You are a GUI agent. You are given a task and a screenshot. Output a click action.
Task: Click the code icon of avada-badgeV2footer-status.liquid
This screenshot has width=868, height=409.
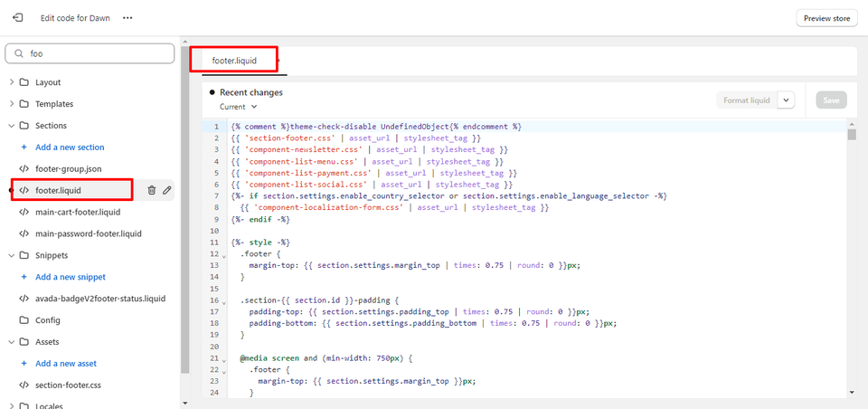point(24,299)
